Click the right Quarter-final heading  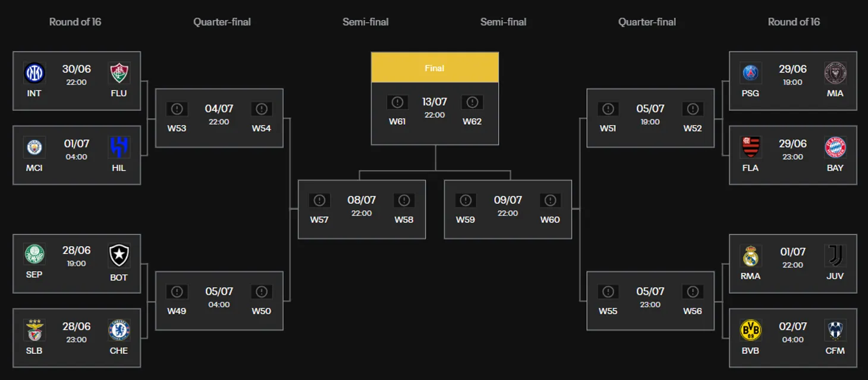[647, 22]
